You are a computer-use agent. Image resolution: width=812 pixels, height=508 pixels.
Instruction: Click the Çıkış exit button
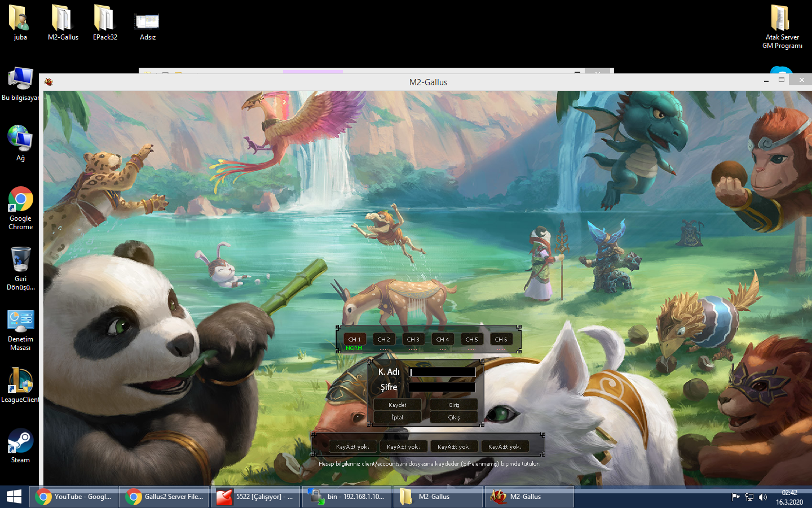coord(454,417)
